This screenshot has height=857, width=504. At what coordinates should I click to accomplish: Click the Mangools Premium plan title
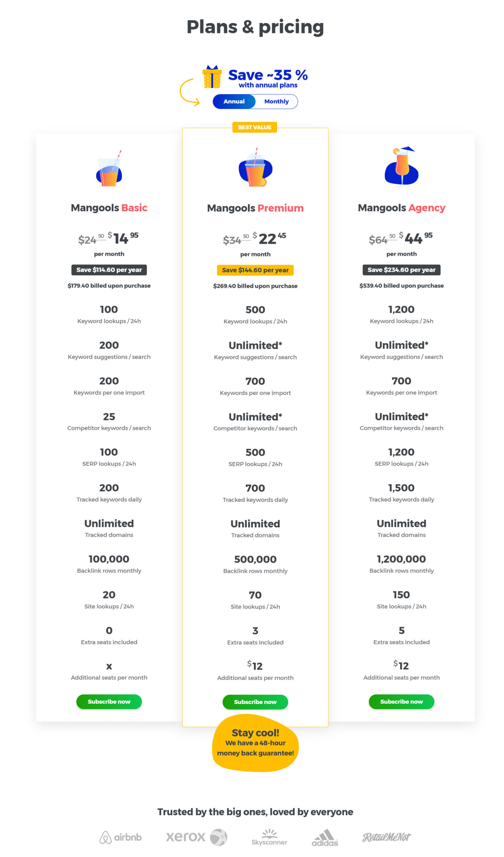click(255, 208)
